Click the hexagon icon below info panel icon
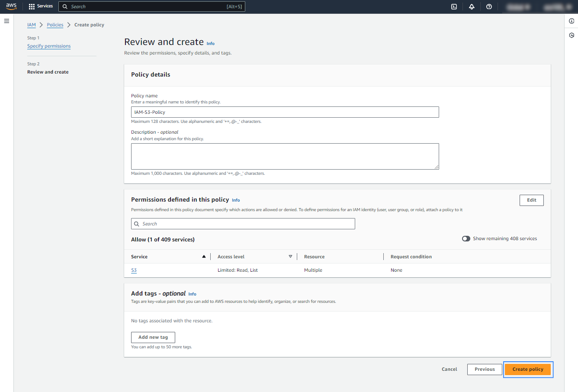 point(572,35)
